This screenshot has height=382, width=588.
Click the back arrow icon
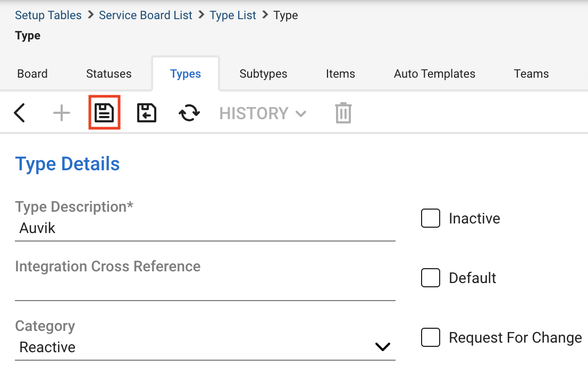(x=20, y=113)
